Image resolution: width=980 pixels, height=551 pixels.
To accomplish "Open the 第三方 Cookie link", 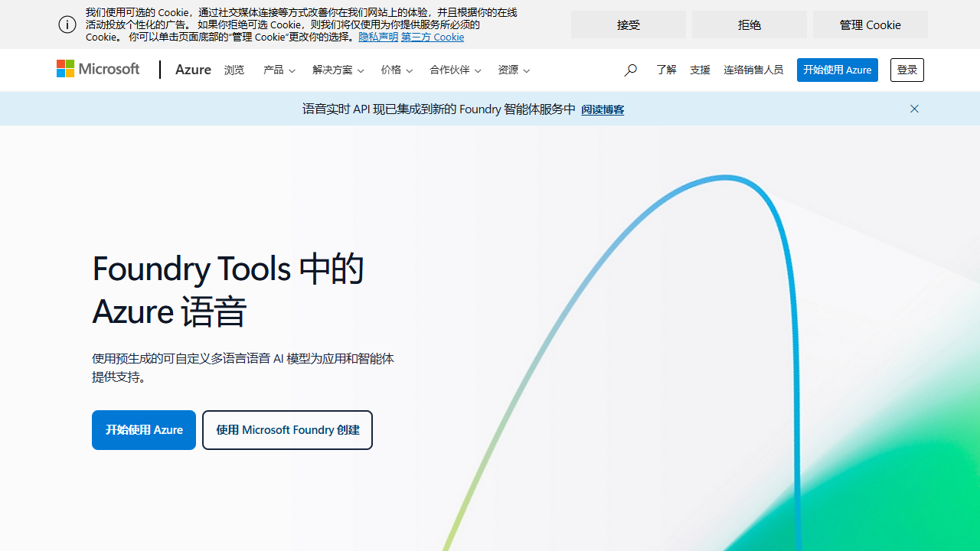I will click(x=433, y=37).
